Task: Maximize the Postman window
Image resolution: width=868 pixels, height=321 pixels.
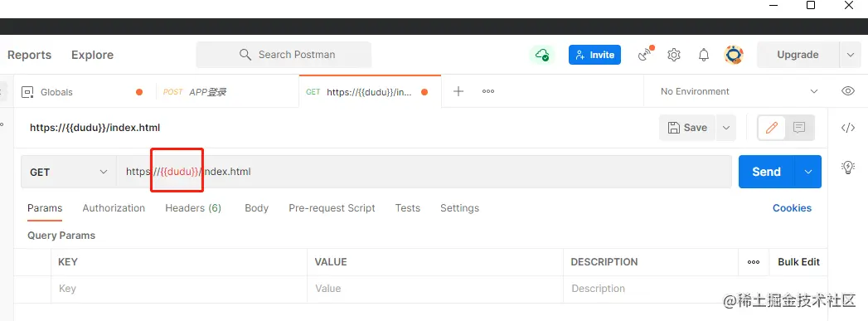Action: pos(811,6)
